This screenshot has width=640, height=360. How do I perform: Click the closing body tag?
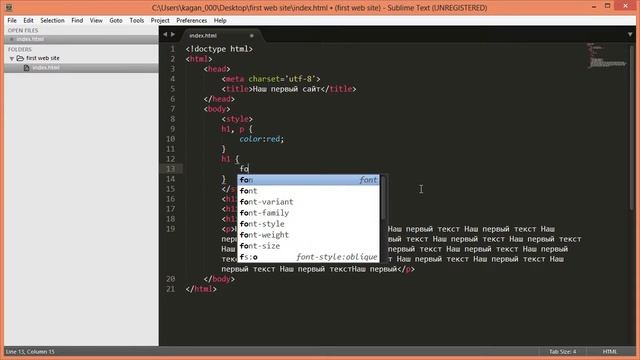point(219,279)
